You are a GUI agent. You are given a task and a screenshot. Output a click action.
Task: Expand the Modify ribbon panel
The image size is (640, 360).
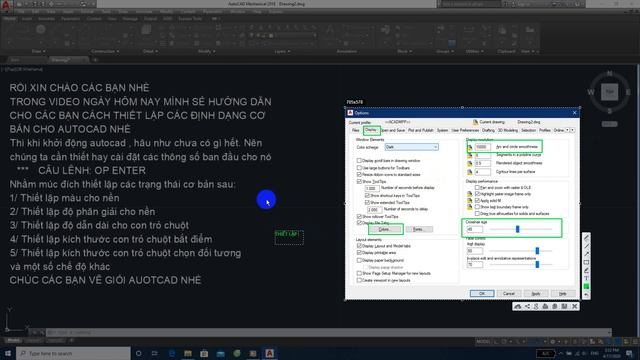(207, 51)
